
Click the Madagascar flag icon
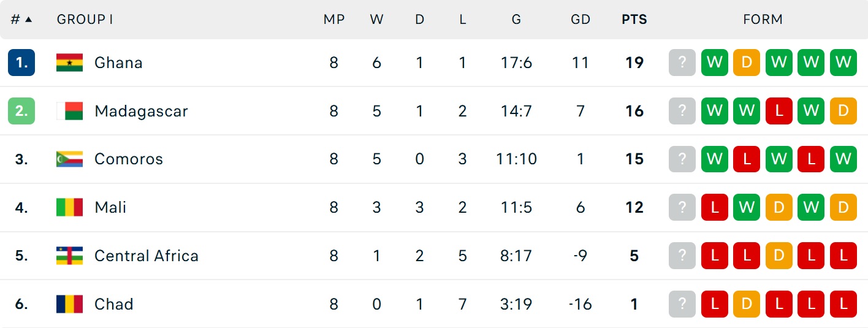click(x=69, y=111)
